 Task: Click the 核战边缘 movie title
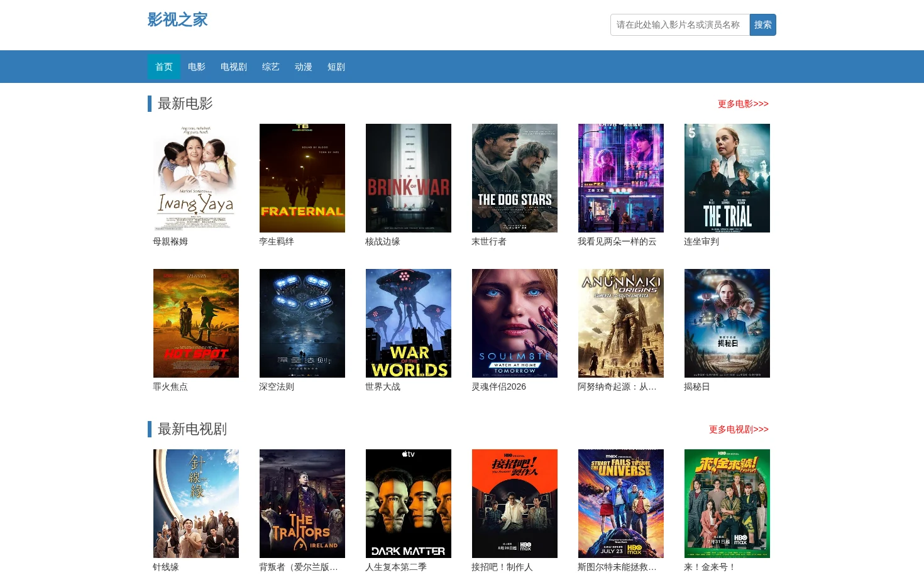(383, 241)
